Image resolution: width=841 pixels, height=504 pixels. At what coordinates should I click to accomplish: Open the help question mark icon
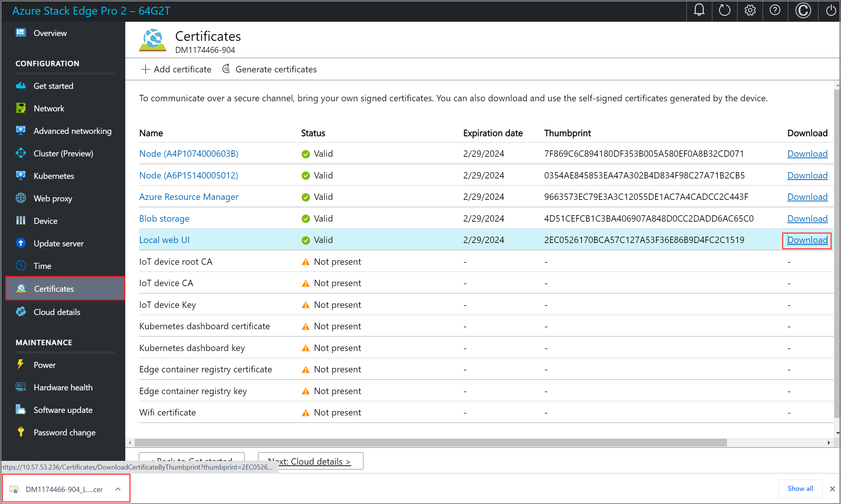pos(775,10)
